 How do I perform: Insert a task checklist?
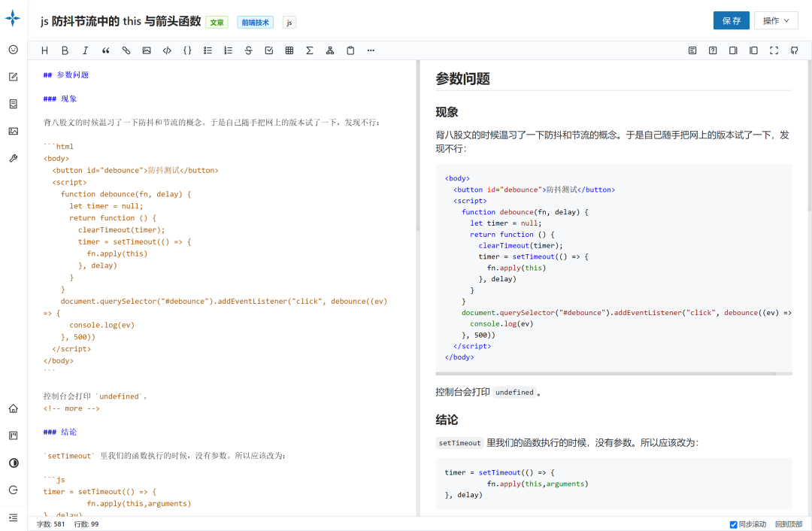268,50
